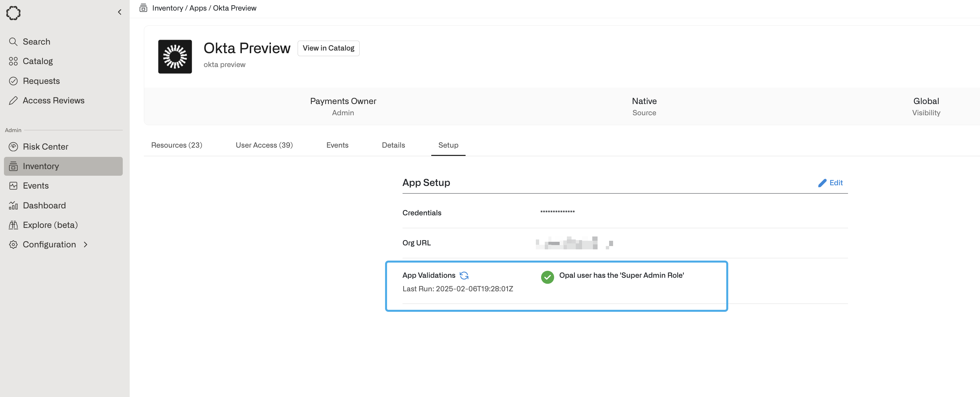Click the Okta Preview app logo
Image resolution: width=980 pixels, height=397 pixels.
click(x=175, y=57)
